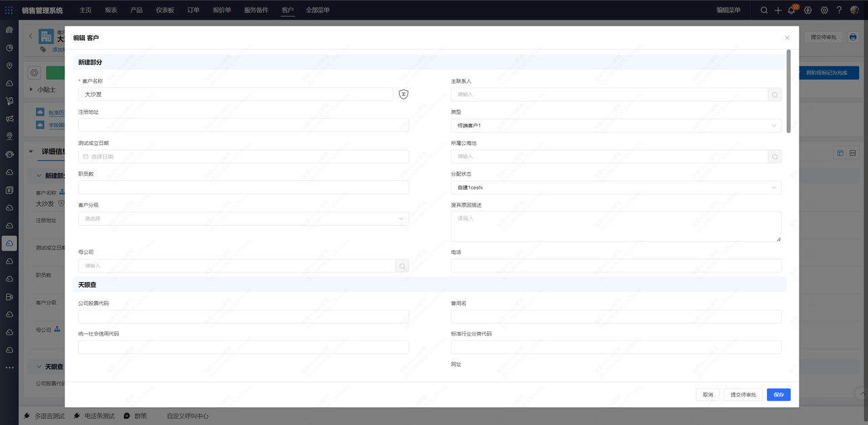Image resolution: width=868 pixels, height=425 pixels.
Task: Click the shield icon beside 客户名称 field
Action: pyautogui.click(x=403, y=94)
